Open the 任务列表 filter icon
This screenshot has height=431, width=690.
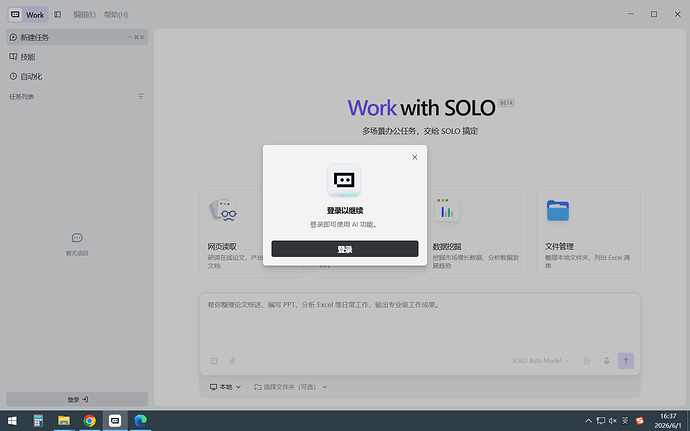point(140,96)
